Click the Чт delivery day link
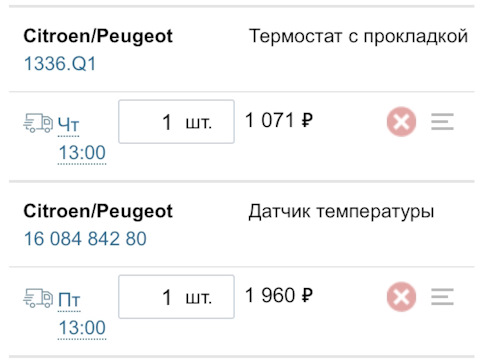The height and width of the screenshot is (360, 480). (69, 125)
